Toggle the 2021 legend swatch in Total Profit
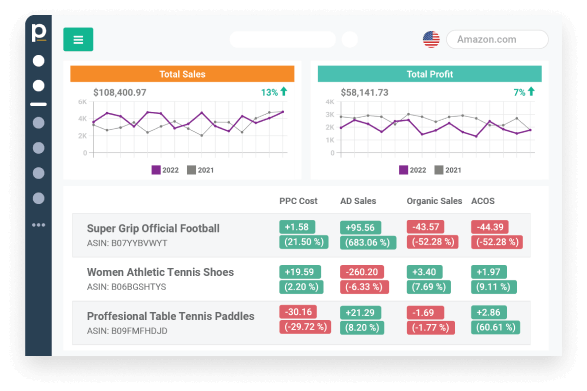 [439, 170]
